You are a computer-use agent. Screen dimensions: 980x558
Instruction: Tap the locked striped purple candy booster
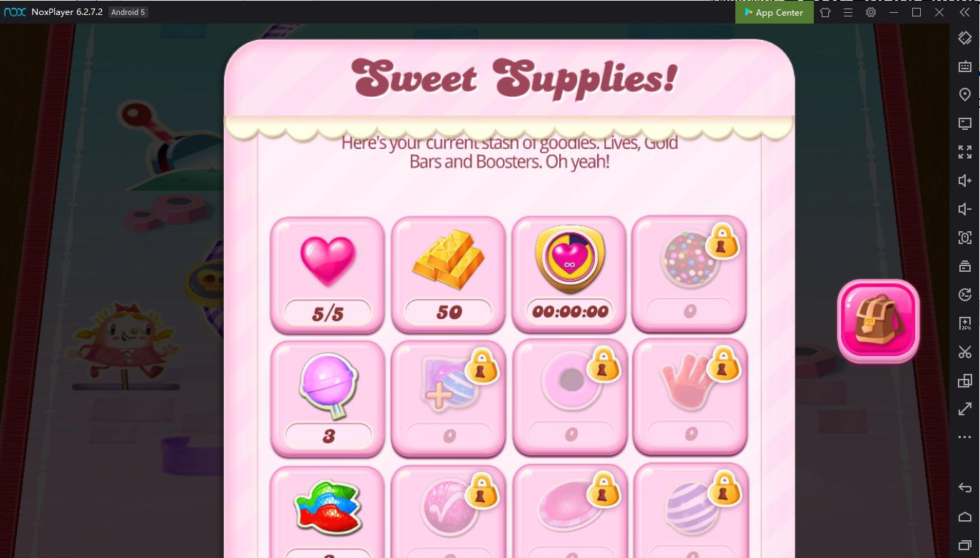(x=690, y=511)
